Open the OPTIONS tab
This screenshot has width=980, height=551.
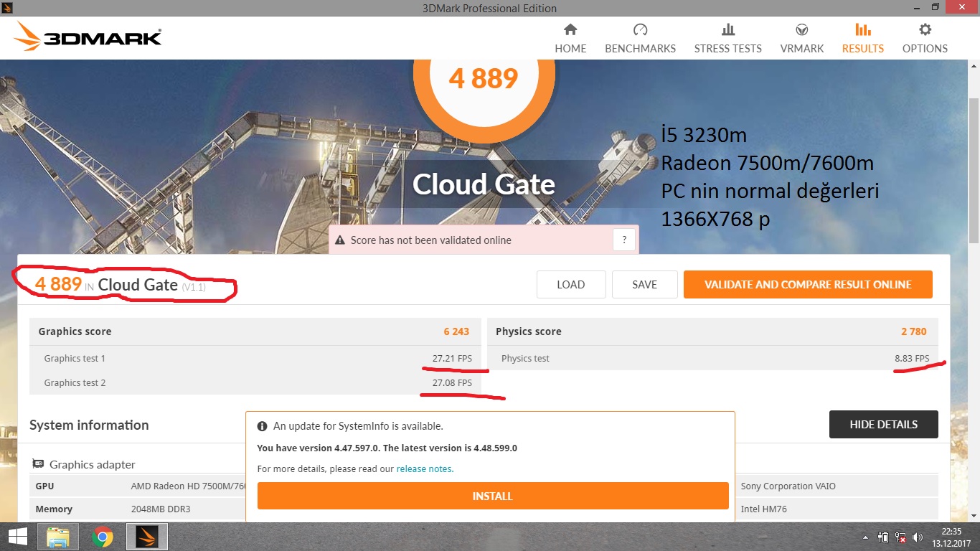[925, 39]
